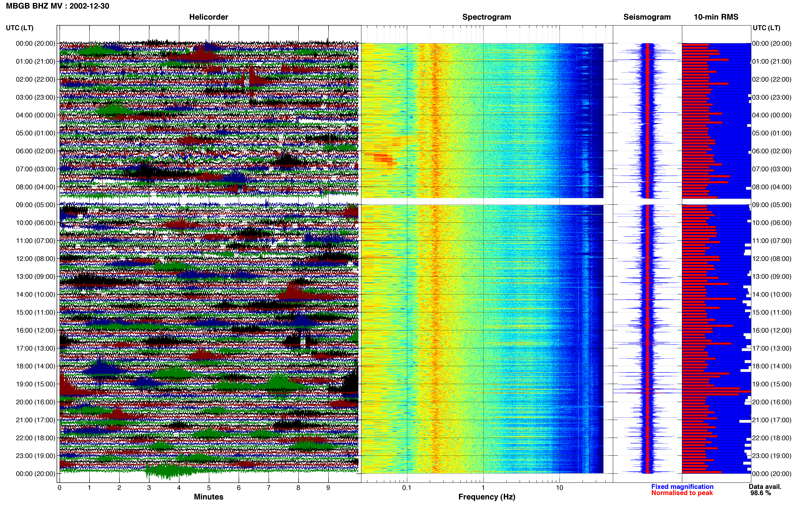Click the red 'Normalised to peak' legend text
The image size is (812, 508).
(682, 493)
